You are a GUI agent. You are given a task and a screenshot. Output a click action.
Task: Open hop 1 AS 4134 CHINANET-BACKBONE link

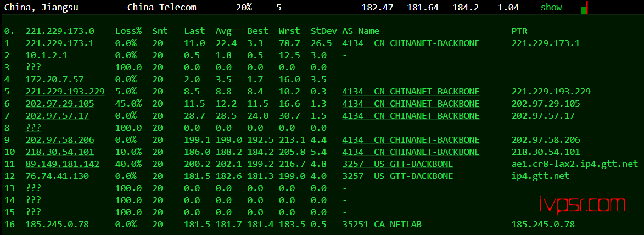(411, 43)
